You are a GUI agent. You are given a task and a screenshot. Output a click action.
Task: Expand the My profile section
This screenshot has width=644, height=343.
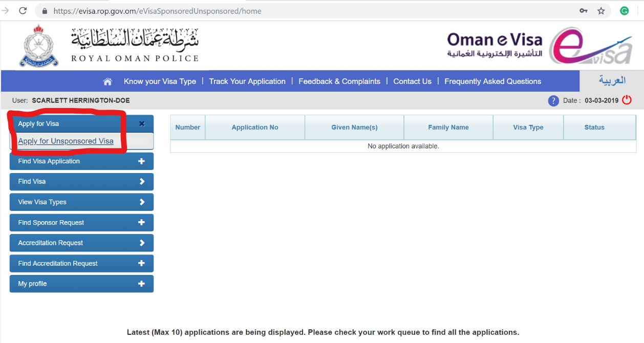[x=141, y=284]
